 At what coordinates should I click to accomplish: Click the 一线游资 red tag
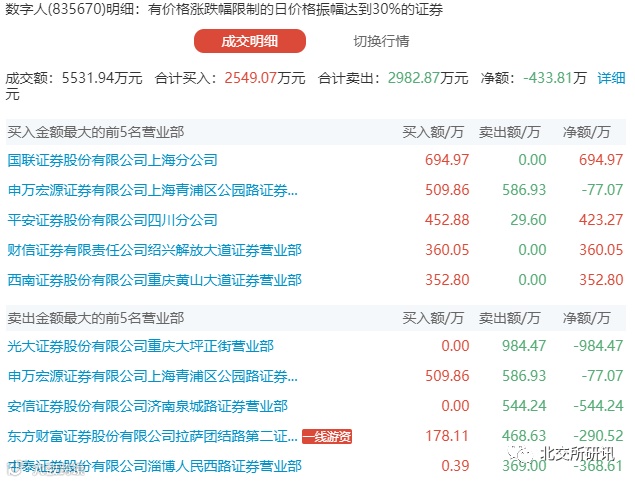pyautogui.click(x=327, y=437)
